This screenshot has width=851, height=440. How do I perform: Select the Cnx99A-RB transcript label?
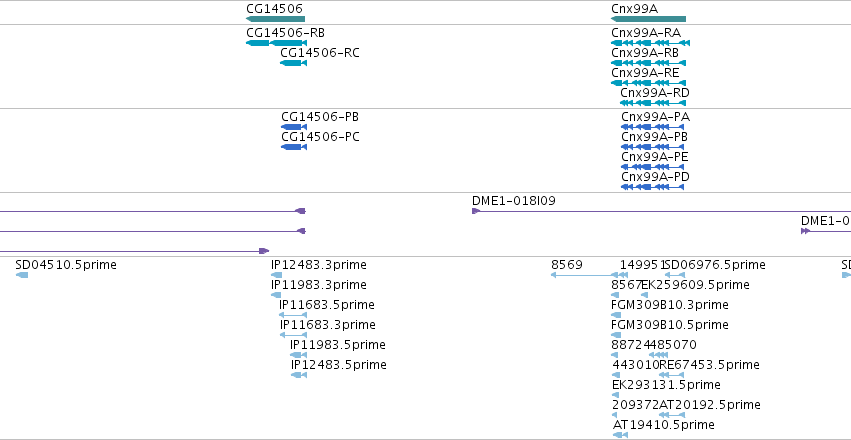pyautogui.click(x=645, y=53)
